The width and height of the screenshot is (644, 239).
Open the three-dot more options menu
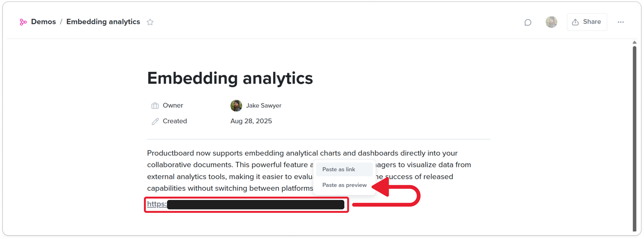coord(621,22)
